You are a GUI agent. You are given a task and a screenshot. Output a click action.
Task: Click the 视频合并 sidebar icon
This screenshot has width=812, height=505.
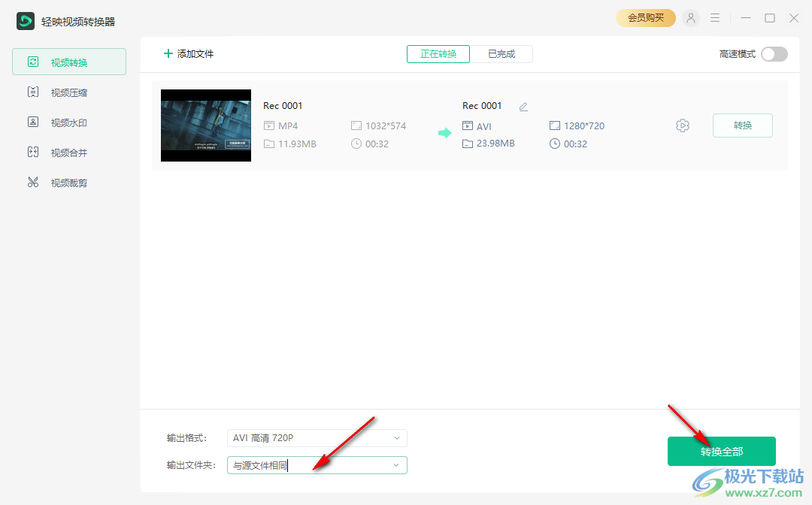pyautogui.click(x=33, y=153)
